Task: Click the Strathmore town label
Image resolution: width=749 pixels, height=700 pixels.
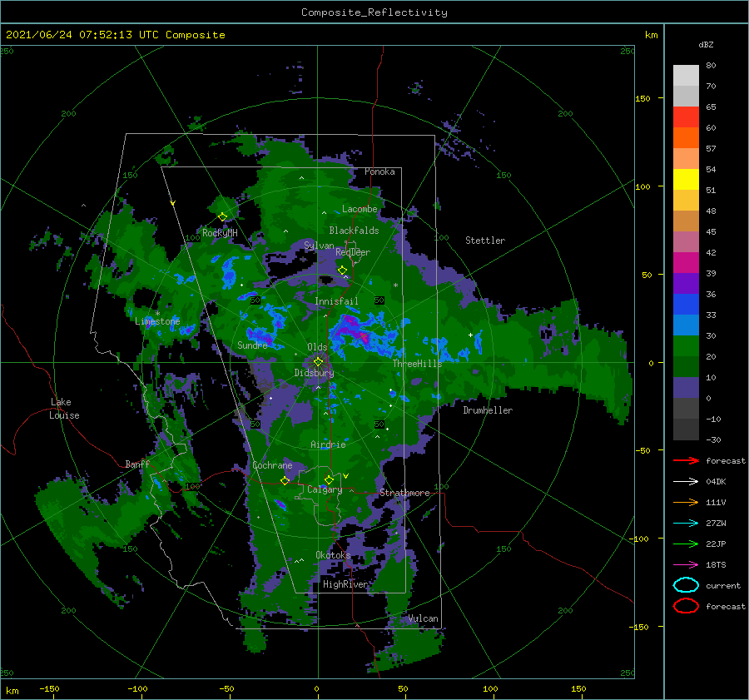Action: tap(404, 493)
